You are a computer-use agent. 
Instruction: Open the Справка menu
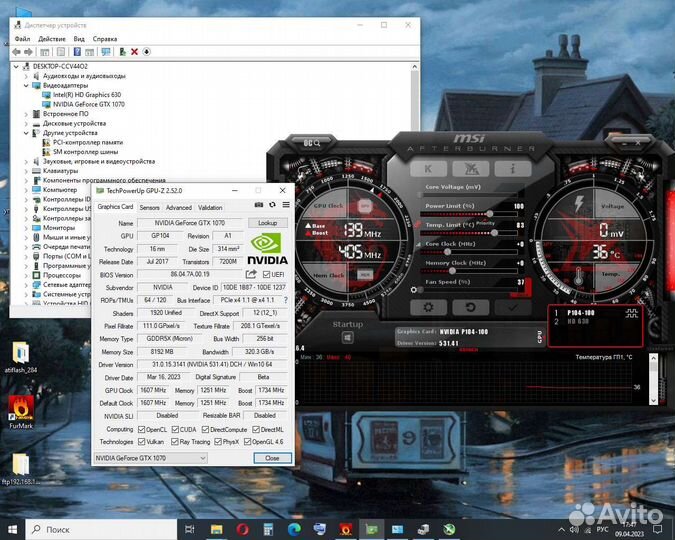point(105,39)
